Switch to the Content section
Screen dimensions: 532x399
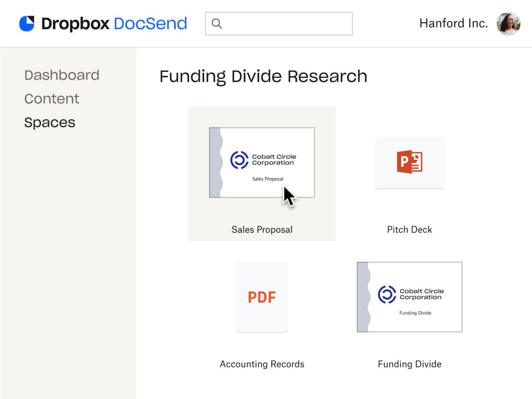coord(52,99)
